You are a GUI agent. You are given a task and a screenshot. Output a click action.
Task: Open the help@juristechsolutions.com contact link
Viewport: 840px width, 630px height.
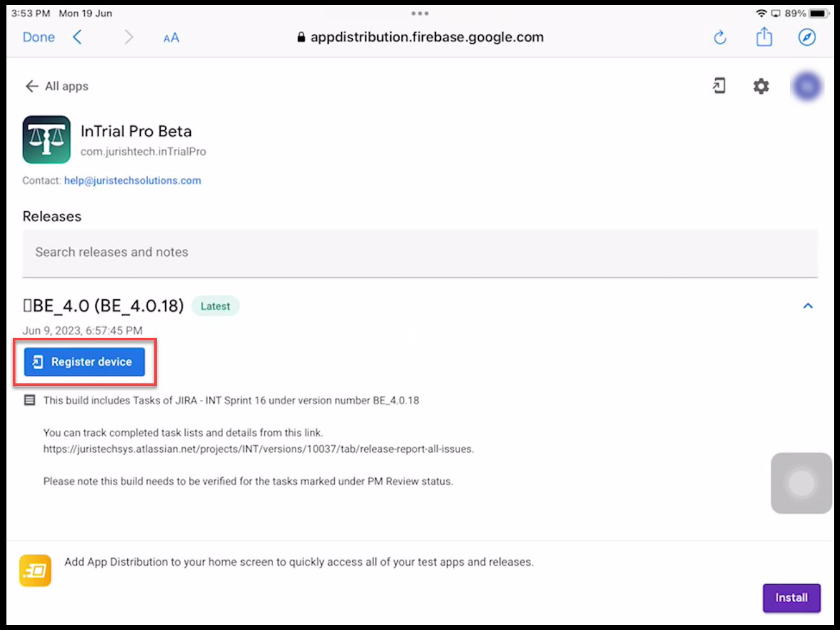[132, 180]
